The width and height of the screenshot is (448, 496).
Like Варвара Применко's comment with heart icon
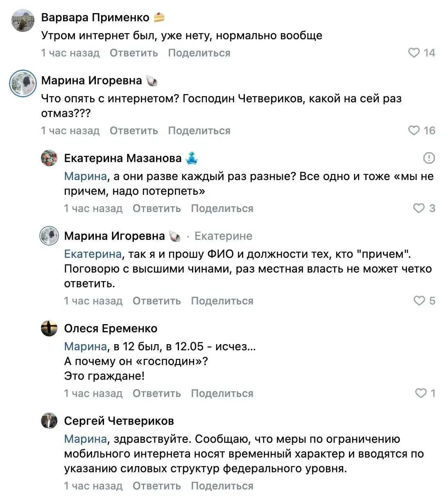(414, 53)
